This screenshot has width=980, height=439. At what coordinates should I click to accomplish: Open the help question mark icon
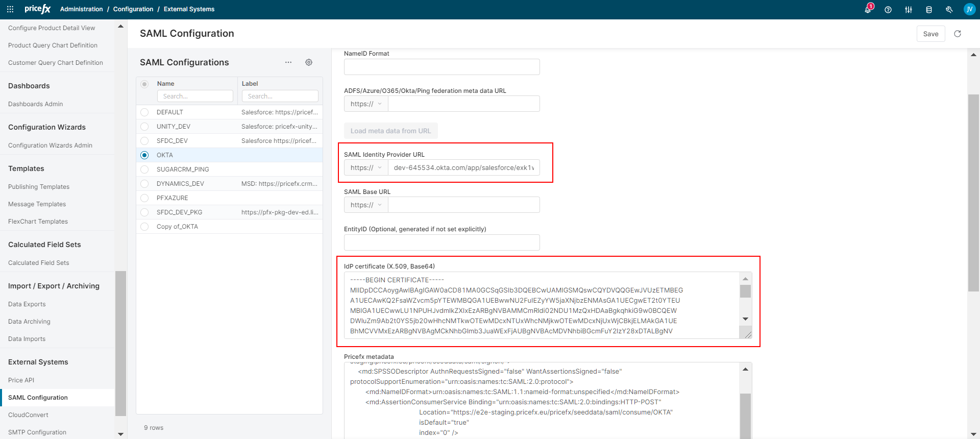click(888, 10)
